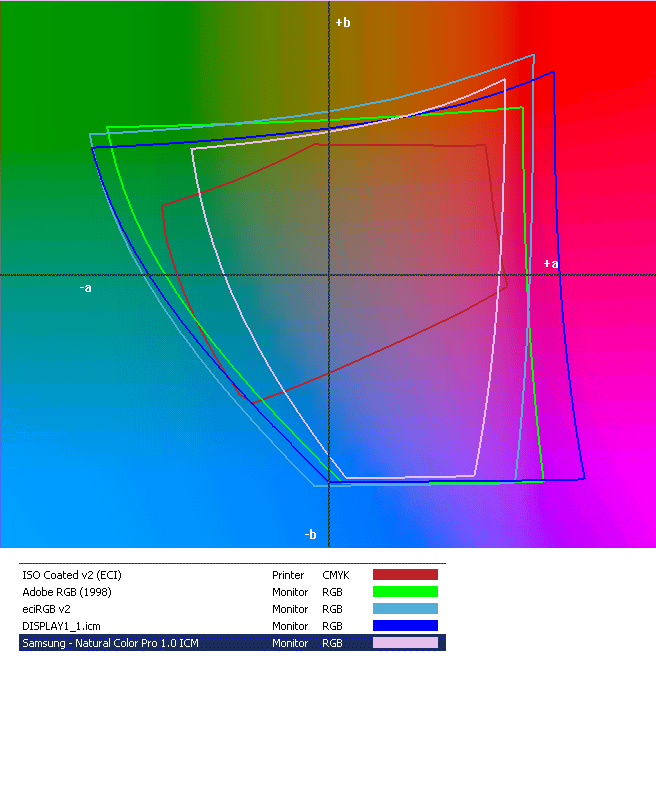Viewport: 656px width, 800px height.
Task: Click the RGB cell in eciRGB v2 row
Action: tap(332, 609)
